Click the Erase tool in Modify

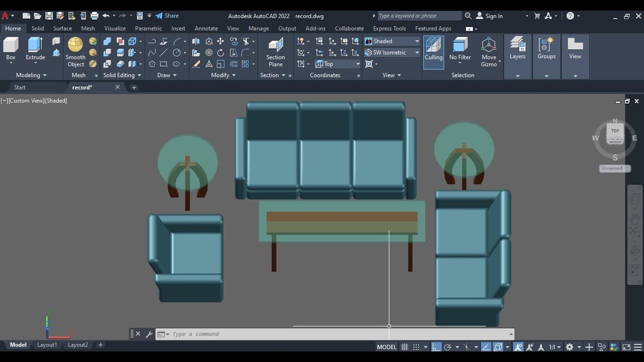pyautogui.click(x=197, y=64)
